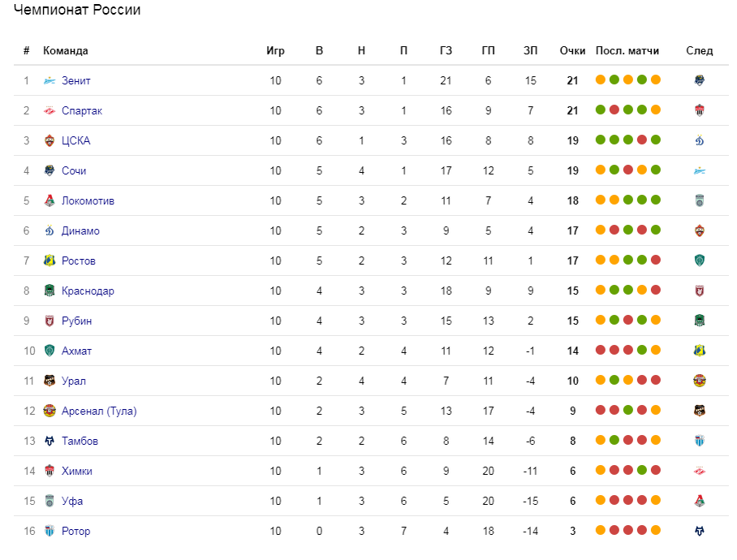Click first recent-match dot for Зенит

coord(600,80)
